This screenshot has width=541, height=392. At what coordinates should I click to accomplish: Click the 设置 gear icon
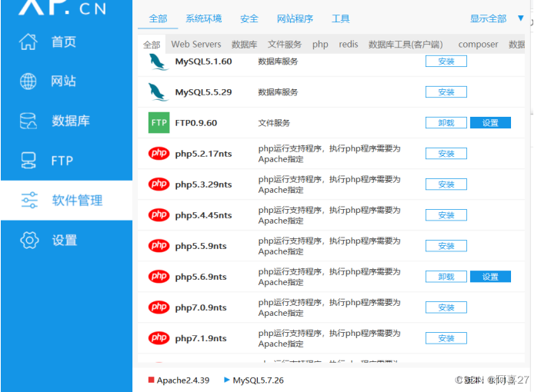click(x=29, y=240)
